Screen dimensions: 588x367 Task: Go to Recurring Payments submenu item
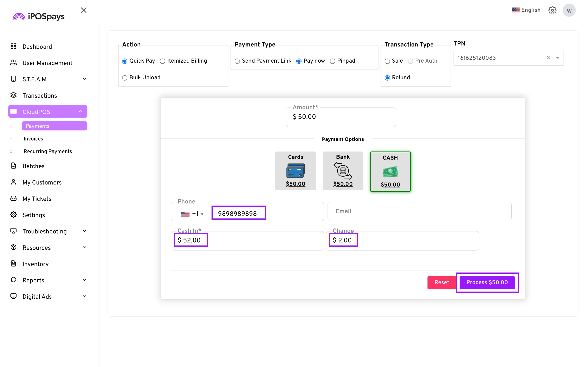click(x=48, y=151)
